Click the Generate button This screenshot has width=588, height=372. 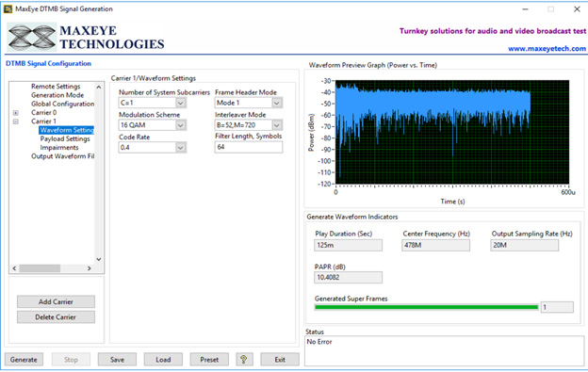coord(24,359)
